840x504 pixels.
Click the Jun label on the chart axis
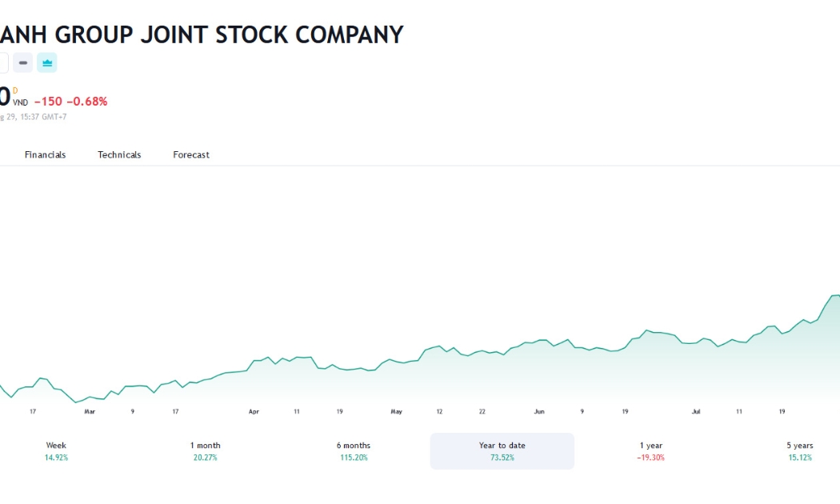539,411
